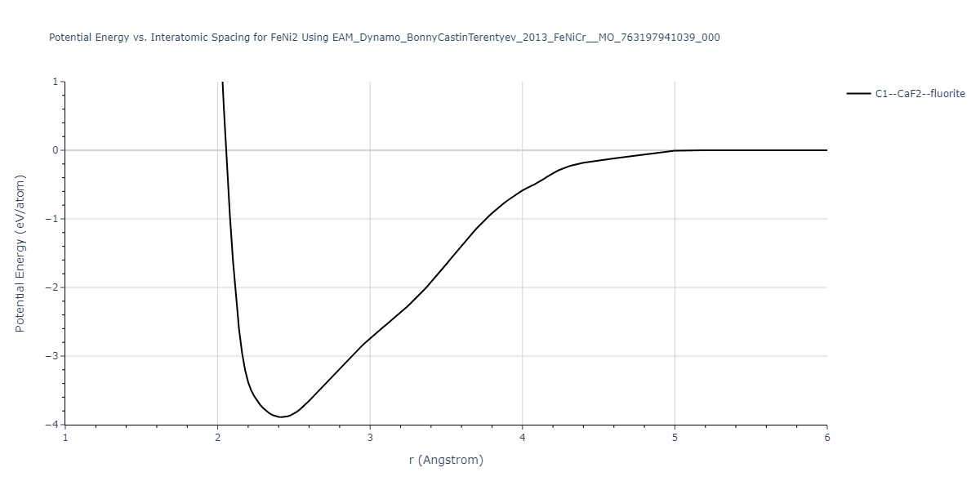The width and height of the screenshot is (980, 490).
Task: Click the y-axis tick label 1 at top
Action: point(55,82)
